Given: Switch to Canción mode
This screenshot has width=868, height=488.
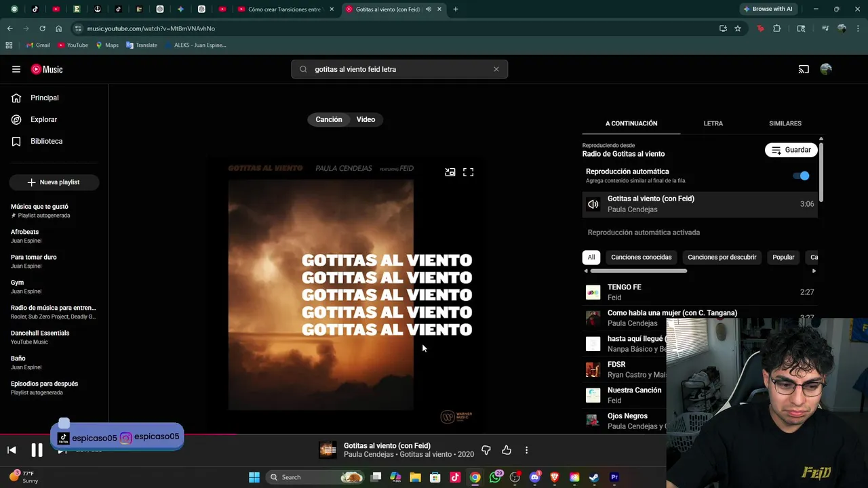Looking at the screenshot, I should tap(329, 119).
